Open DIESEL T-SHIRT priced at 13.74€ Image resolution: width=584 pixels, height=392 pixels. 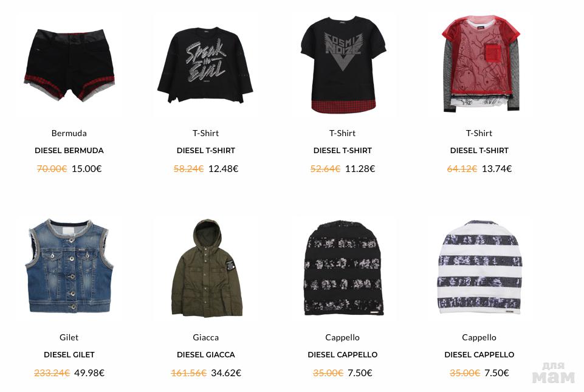[x=479, y=151]
